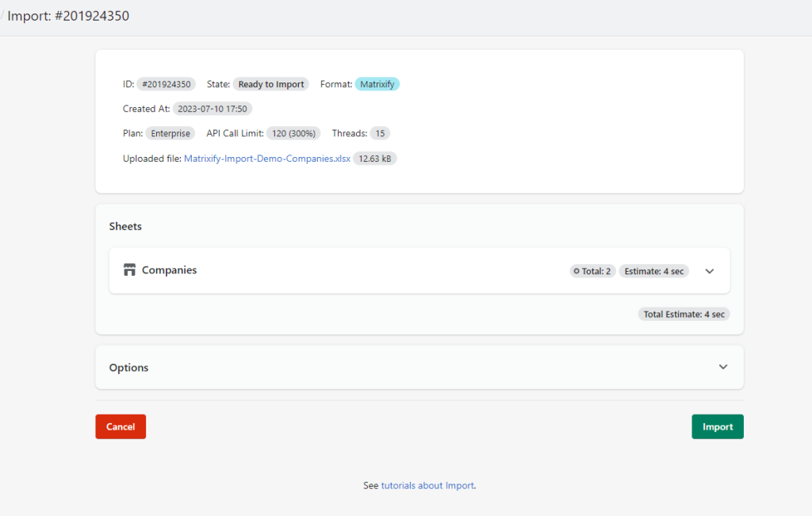The image size is (812, 516).
Task: Click the Matrixify format badge
Action: click(377, 83)
